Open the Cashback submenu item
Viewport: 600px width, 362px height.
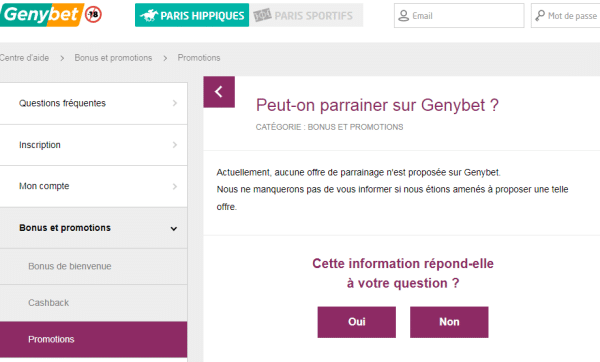[93, 303]
